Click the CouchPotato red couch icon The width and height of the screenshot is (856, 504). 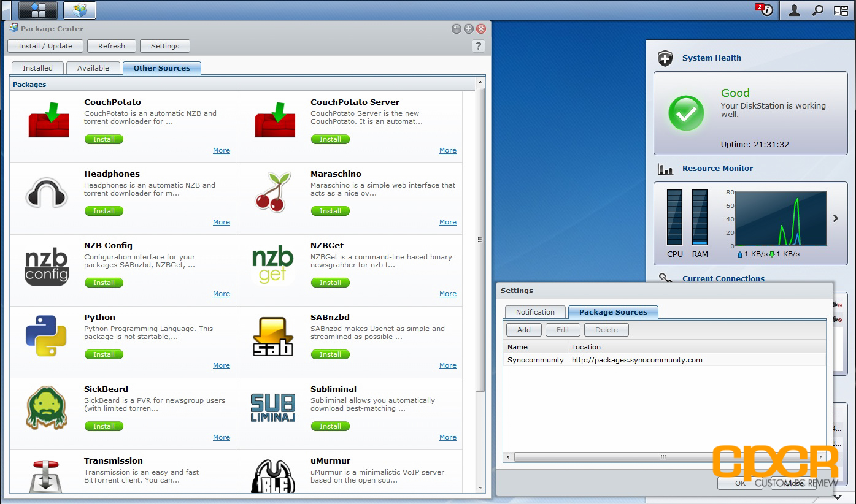[48, 120]
